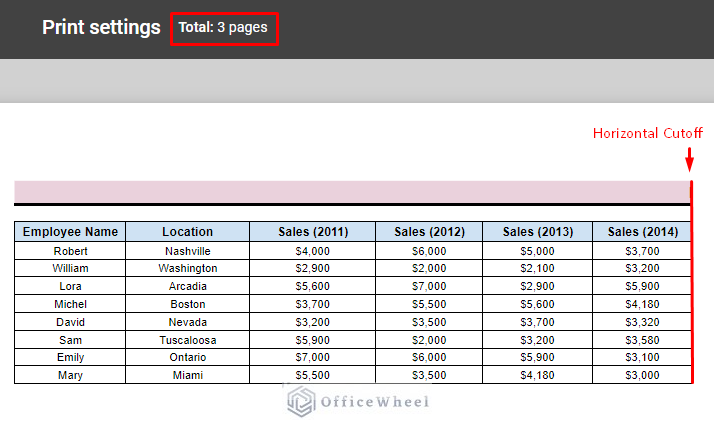
Task: Select the Sales (2014) header cell
Action: pos(641,232)
